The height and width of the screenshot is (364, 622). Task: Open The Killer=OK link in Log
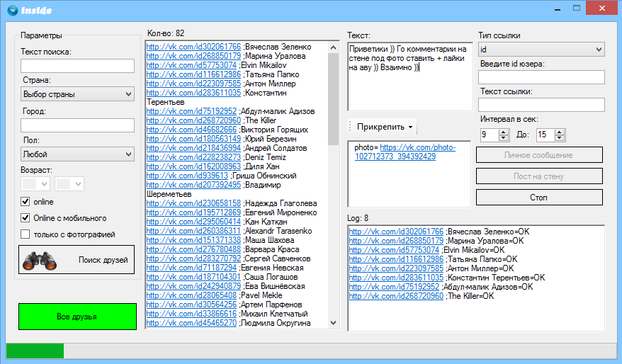[x=396, y=296]
